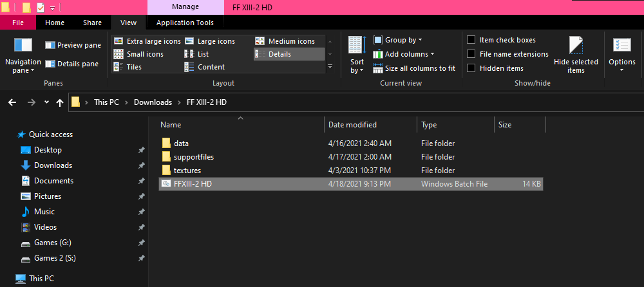This screenshot has height=287, width=644.
Task: Sort by Date modified column header
Action: coord(352,125)
